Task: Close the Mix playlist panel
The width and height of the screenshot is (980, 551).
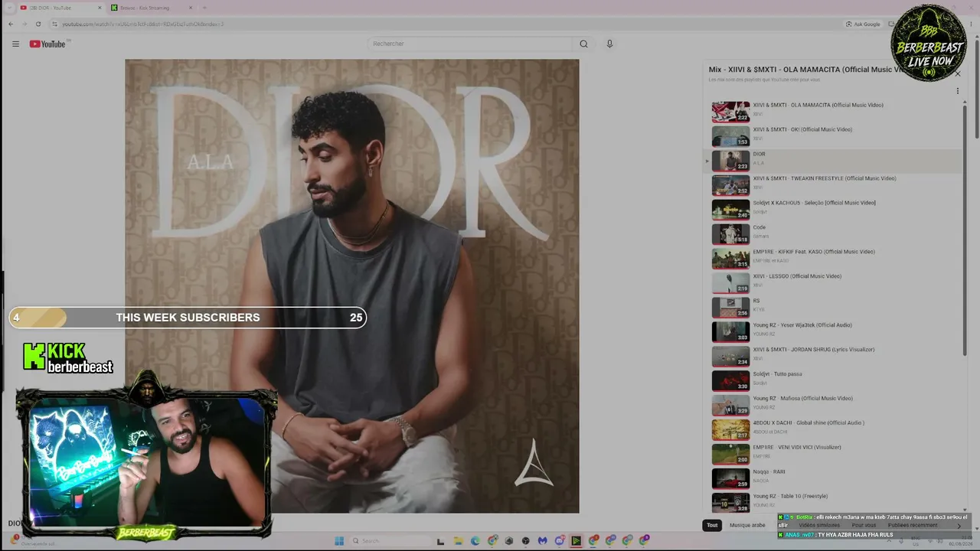Action: [x=957, y=73]
